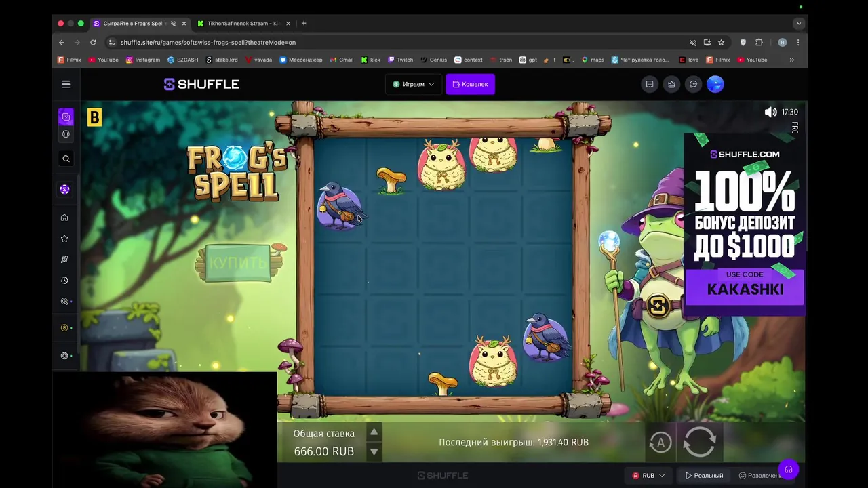Click the purple poker chip sidebar icon
The height and width of the screenshot is (488, 868).
point(64,189)
